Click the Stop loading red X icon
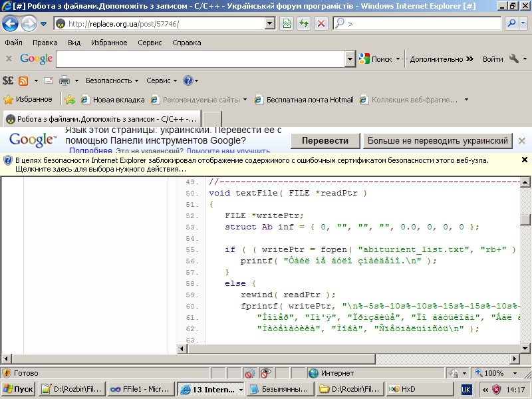 tap(321, 23)
